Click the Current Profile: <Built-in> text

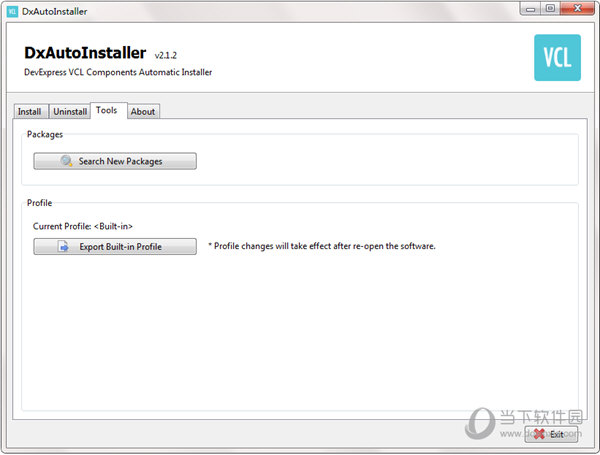(x=83, y=226)
